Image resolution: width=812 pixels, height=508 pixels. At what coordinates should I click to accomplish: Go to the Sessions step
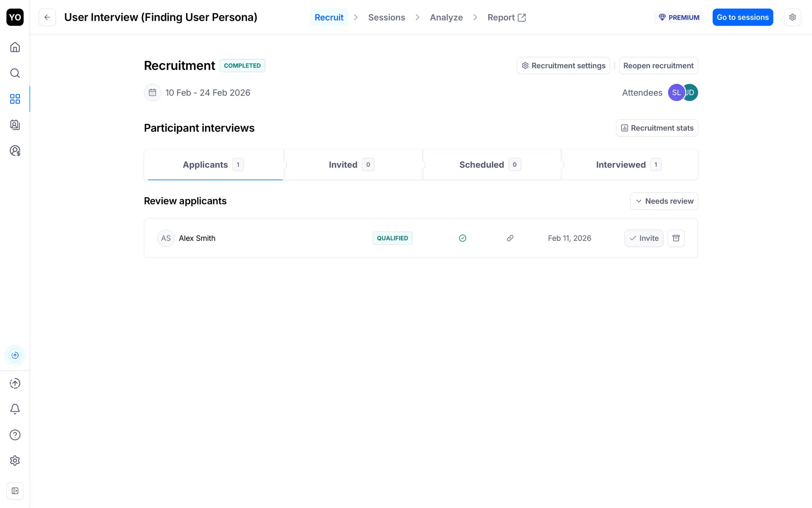pos(387,17)
